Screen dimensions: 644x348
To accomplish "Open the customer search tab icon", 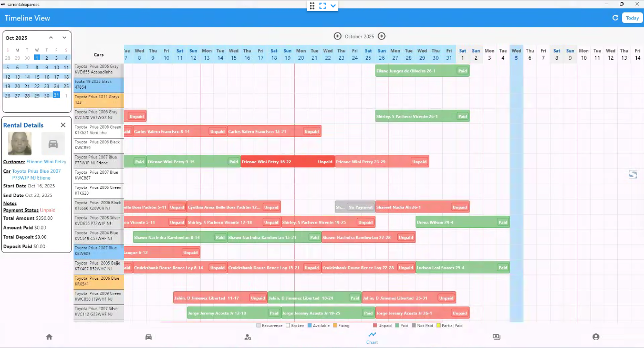I will (x=247, y=337).
